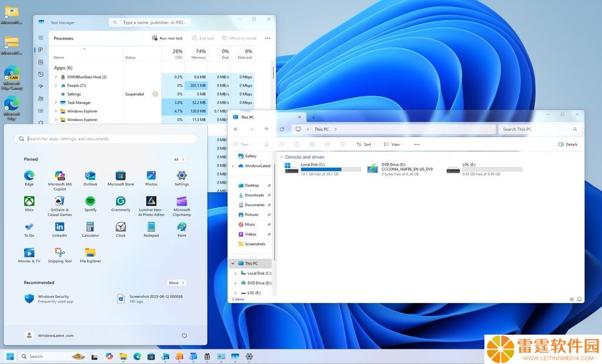This screenshot has height=364, width=602.
Task: Open the Paint app
Action: 182,230
